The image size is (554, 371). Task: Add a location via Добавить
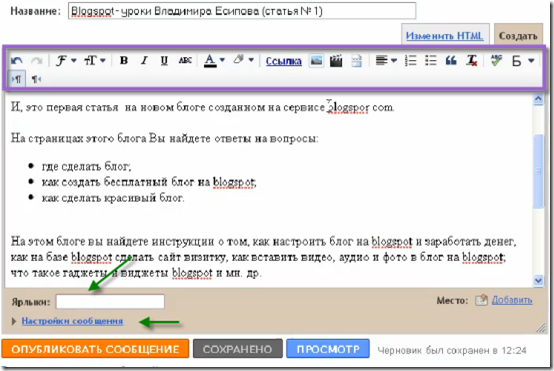point(512,300)
